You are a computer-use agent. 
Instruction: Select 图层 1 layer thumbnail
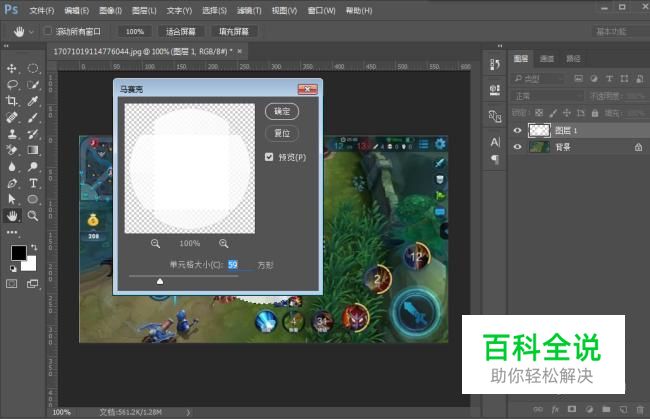[x=539, y=131]
